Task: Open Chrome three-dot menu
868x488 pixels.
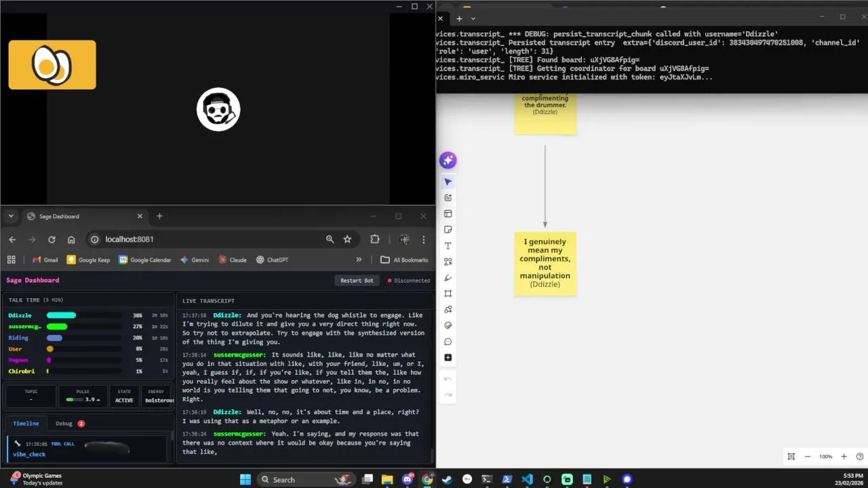Action: [x=423, y=239]
